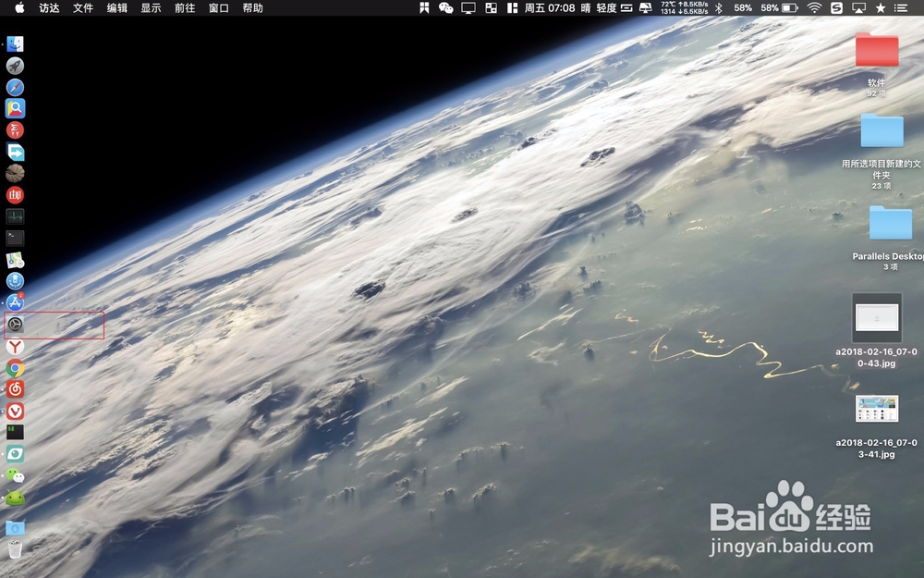The width and height of the screenshot is (924, 578).
Task: Open NetEase Music in the Dock
Action: (x=15, y=388)
